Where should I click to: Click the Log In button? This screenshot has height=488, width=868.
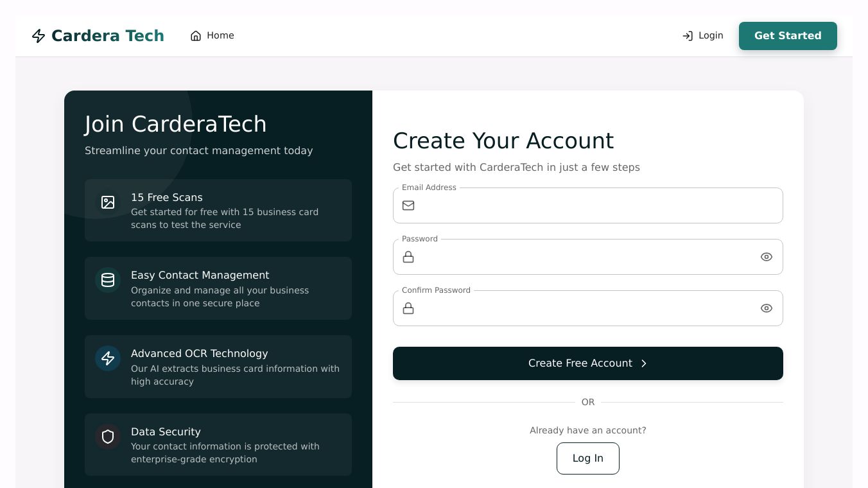click(587, 458)
